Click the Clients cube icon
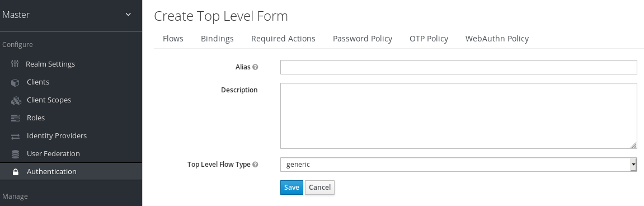644x206 pixels. (x=15, y=83)
